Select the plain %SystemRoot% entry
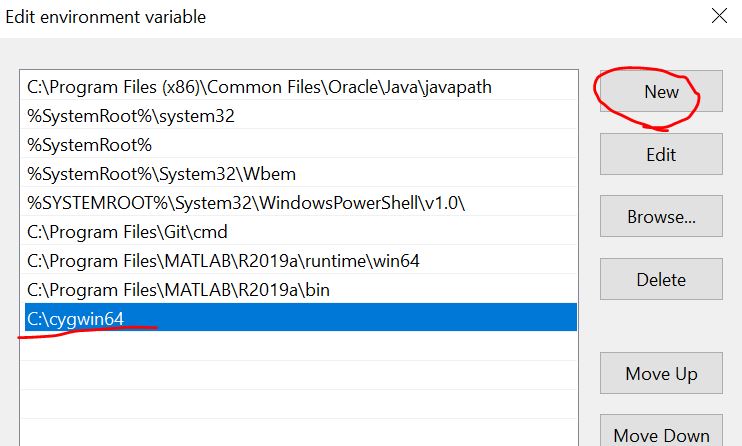Image resolution: width=742 pixels, height=446 pixels. [x=89, y=145]
